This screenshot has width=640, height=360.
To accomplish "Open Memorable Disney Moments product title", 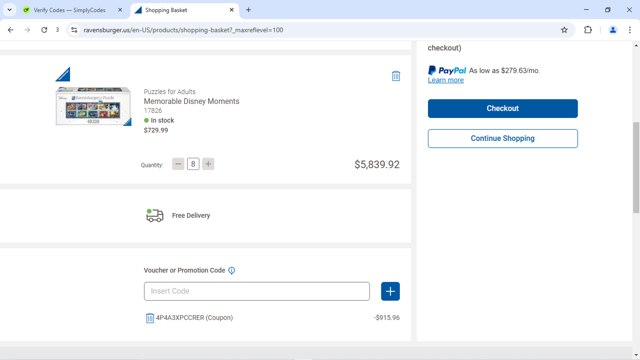I will 191,101.
